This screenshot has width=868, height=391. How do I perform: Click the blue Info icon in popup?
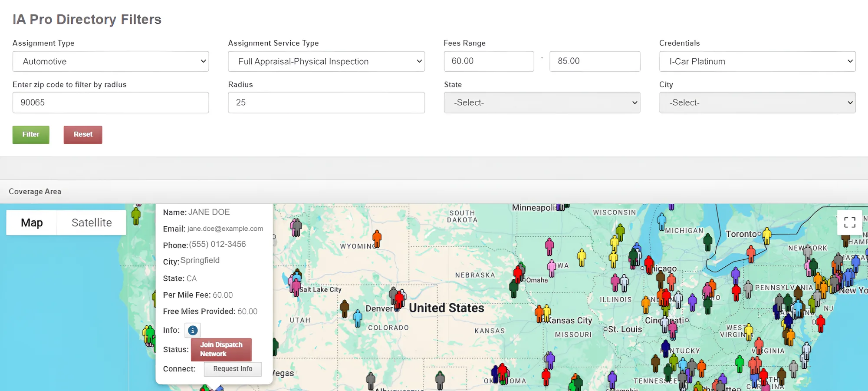point(193,331)
